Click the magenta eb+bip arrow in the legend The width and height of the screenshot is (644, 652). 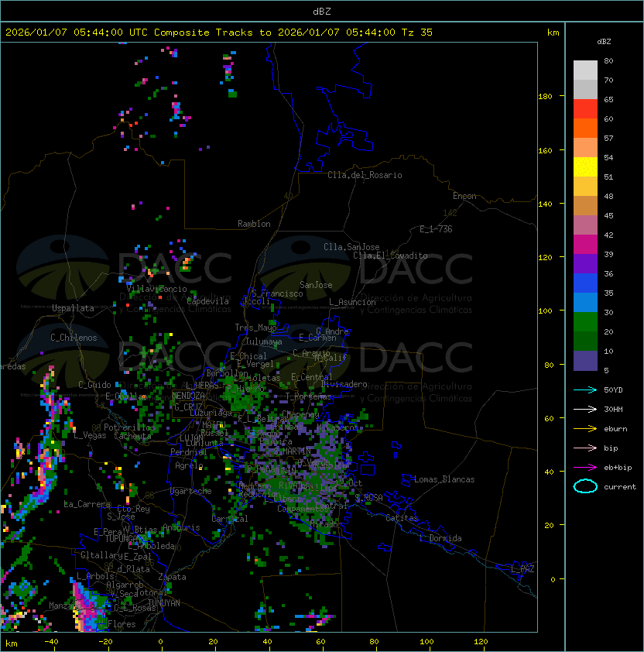585,468
